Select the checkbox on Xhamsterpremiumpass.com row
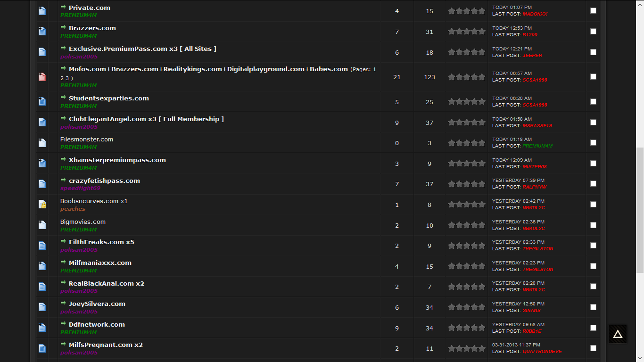This screenshot has width=644, height=362. tap(593, 163)
